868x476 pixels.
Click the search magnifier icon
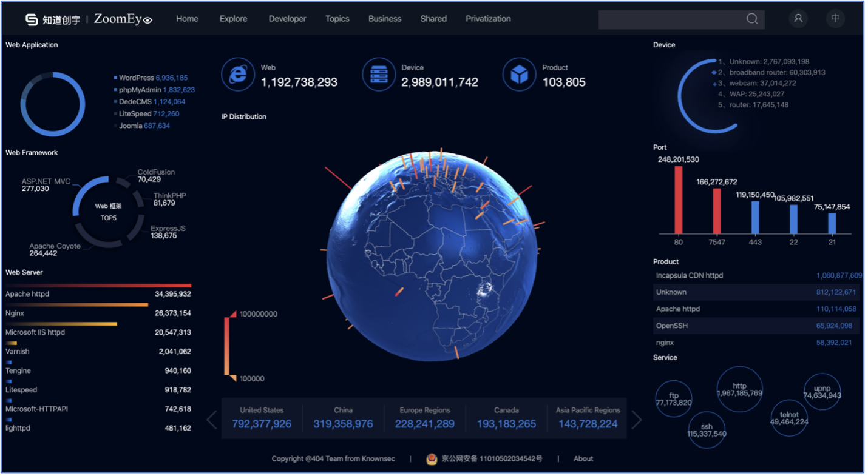click(x=752, y=19)
